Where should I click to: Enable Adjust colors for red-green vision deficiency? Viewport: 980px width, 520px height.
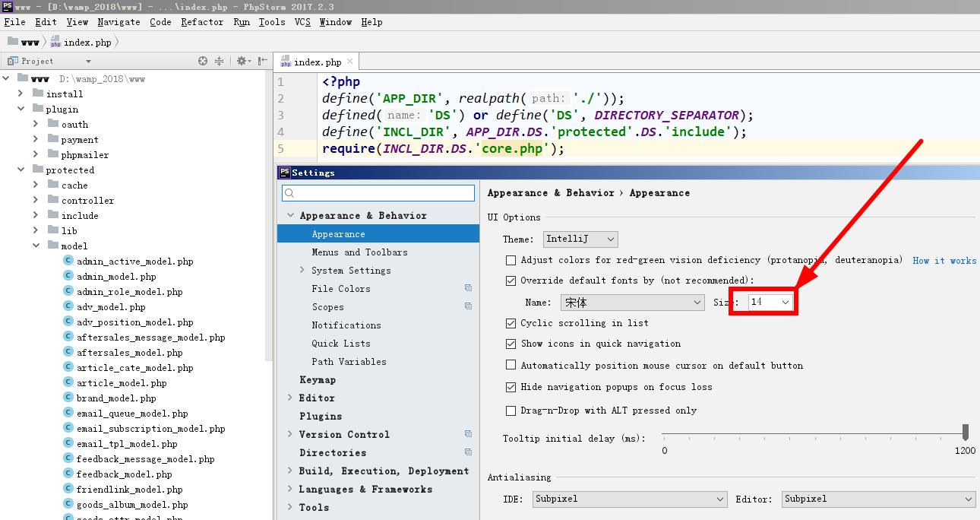click(511, 260)
